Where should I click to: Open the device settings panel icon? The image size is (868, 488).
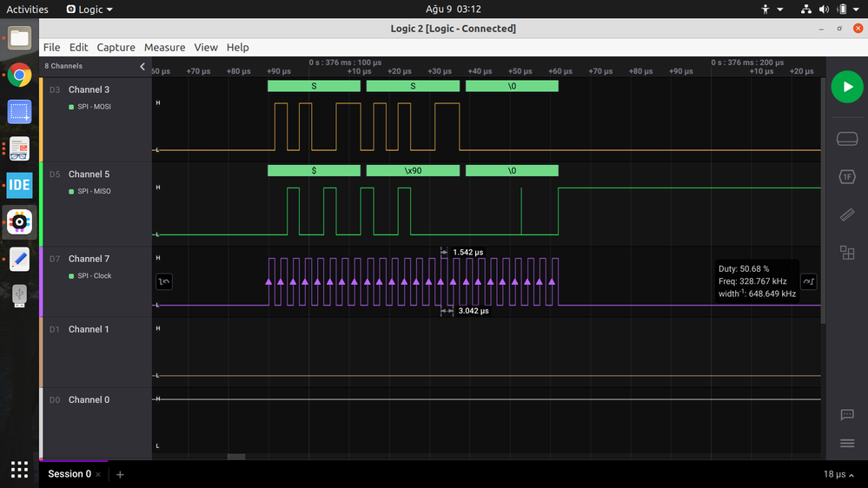(x=847, y=138)
